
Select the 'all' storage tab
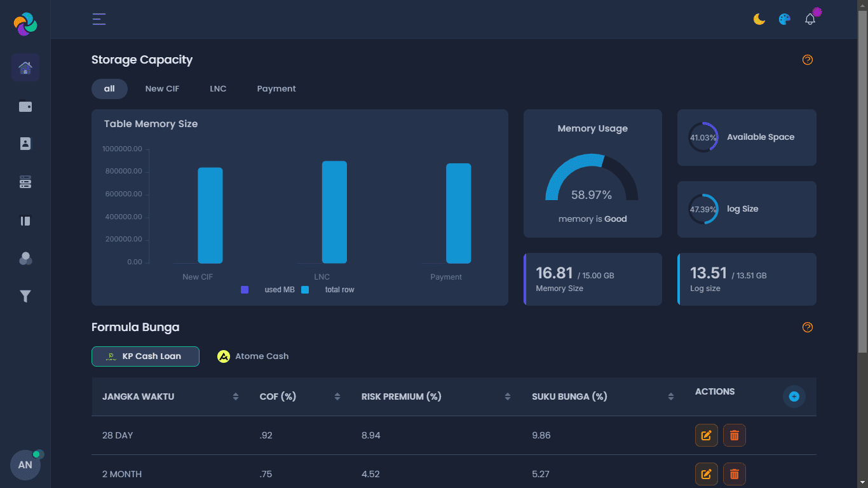coord(109,89)
